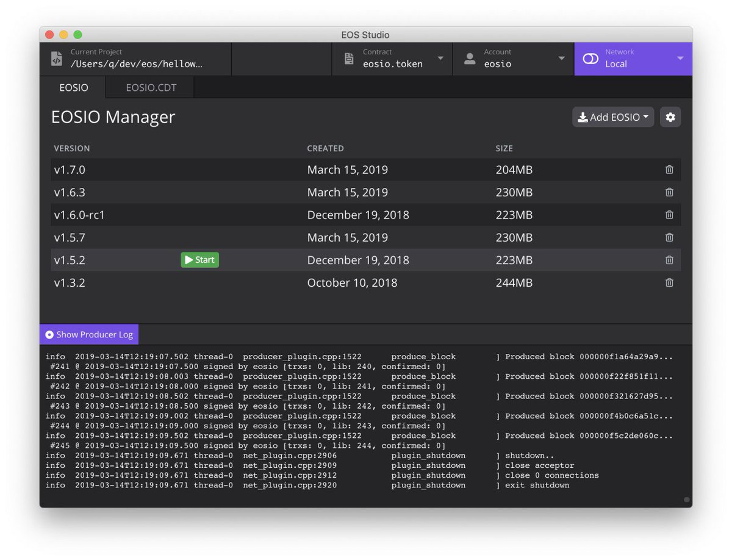Image resolution: width=732 pixels, height=560 pixels.
Task: Click the Account person icon
Action: coord(470,58)
